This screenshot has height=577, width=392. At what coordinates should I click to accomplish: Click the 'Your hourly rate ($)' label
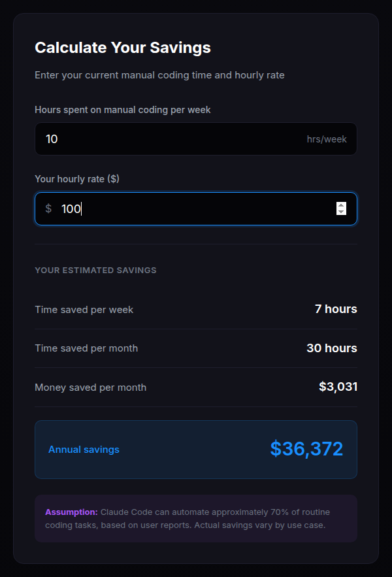(76, 178)
